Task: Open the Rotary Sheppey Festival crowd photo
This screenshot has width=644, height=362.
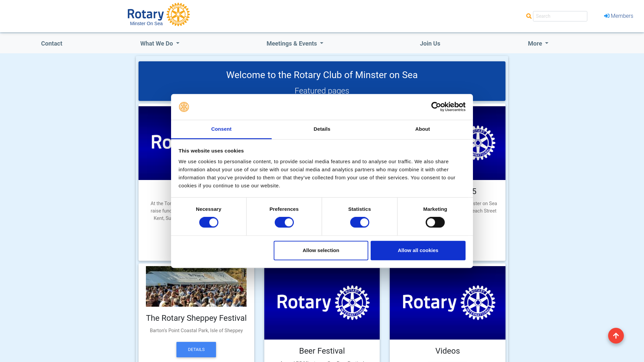Action: (x=196, y=287)
